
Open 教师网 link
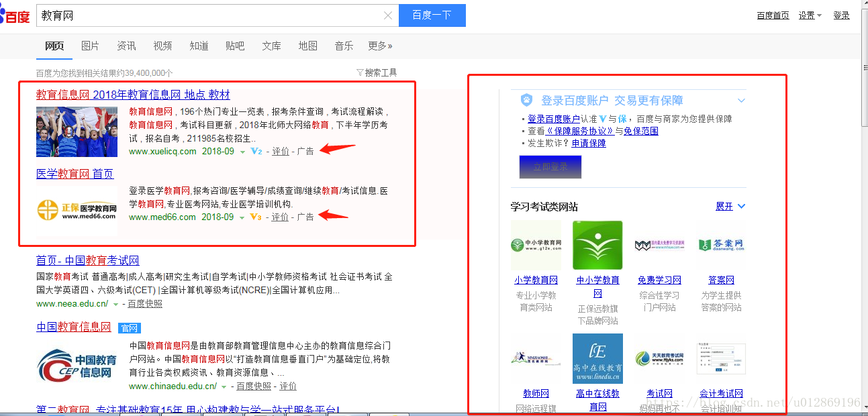pyautogui.click(x=536, y=393)
